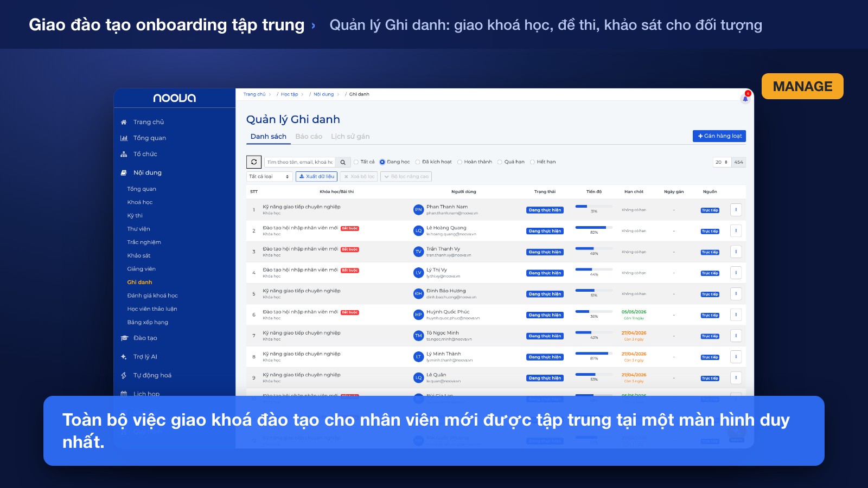
Task: Open row actions menu for Đinh Bảo Hương
Action: [736, 294]
